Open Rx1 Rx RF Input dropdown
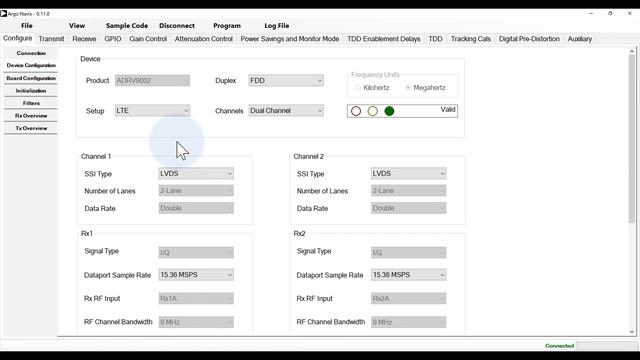640x360 pixels. coord(196,299)
